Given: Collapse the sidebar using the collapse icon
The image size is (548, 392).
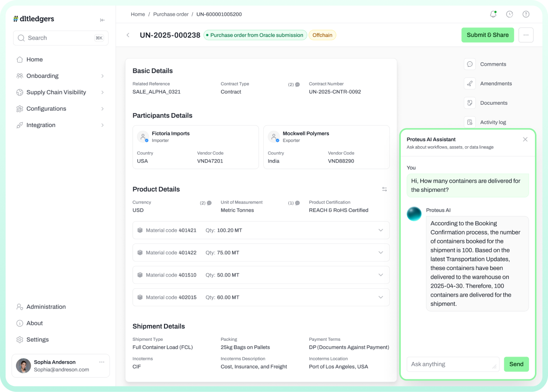Looking at the screenshot, I should coord(103,20).
